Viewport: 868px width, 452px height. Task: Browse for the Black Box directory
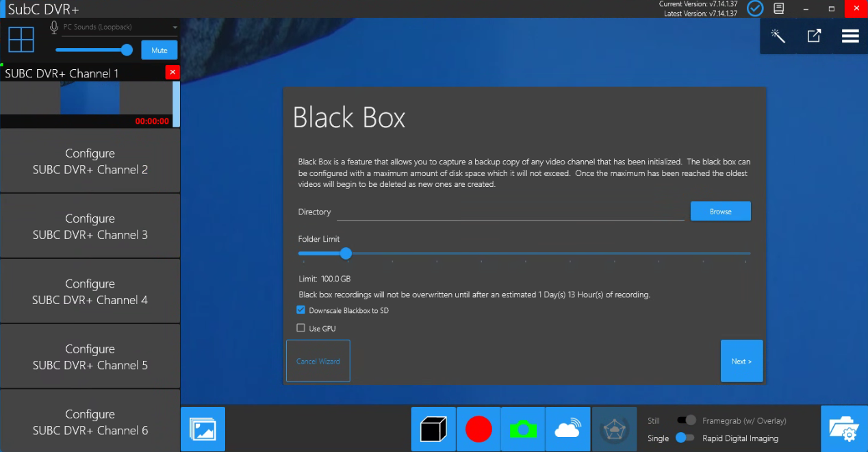tap(720, 212)
